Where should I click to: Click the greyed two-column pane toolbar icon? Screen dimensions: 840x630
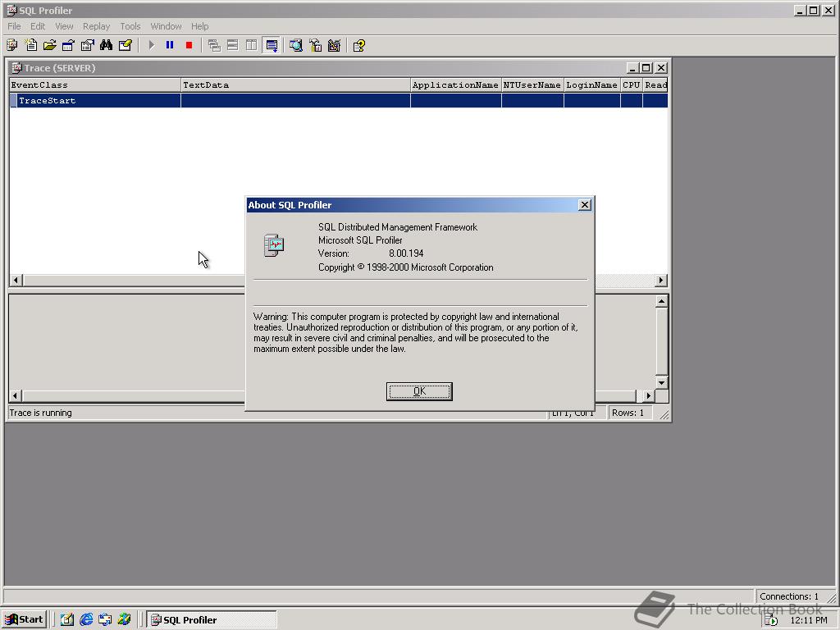coord(251,46)
